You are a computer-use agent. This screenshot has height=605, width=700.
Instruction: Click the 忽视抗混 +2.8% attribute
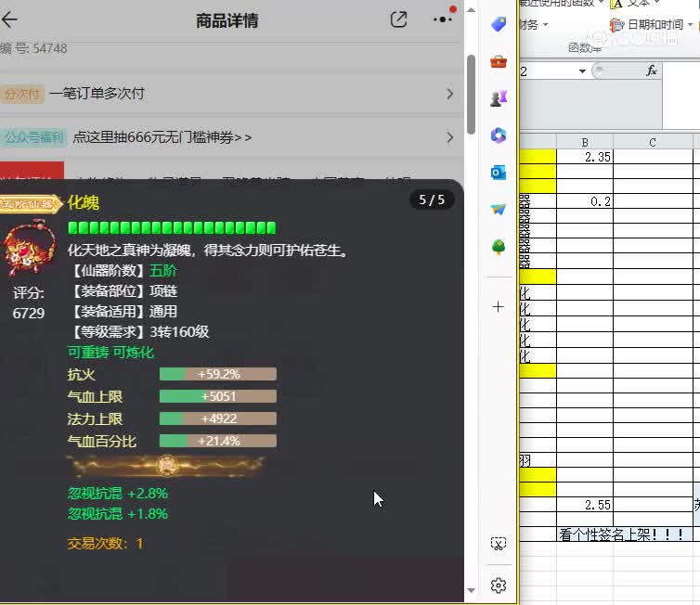[x=118, y=494]
